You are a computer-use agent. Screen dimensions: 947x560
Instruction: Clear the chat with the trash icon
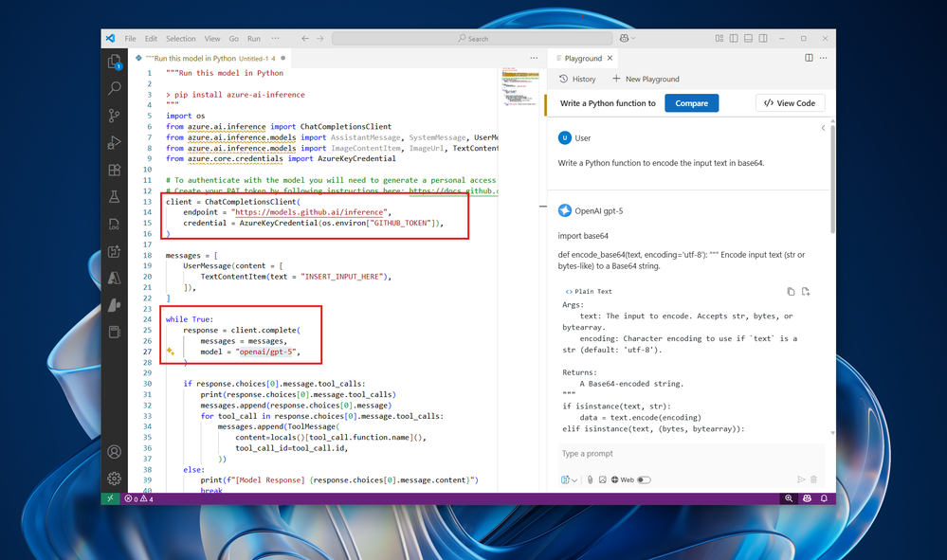pyautogui.click(x=813, y=479)
